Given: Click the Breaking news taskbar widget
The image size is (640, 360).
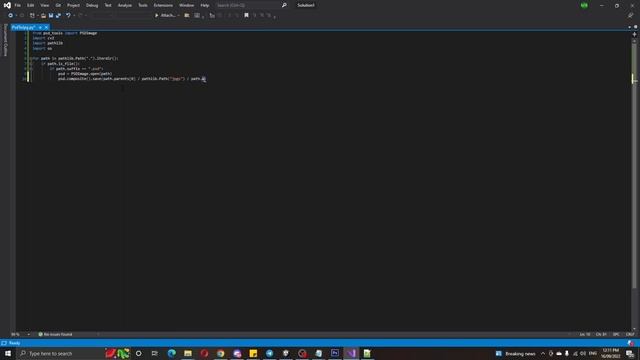Looking at the screenshot, I should point(515,353).
